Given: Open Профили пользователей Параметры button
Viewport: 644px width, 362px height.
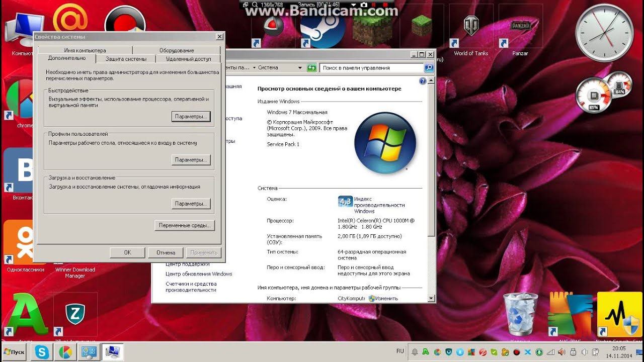Looking at the screenshot, I should [190, 160].
